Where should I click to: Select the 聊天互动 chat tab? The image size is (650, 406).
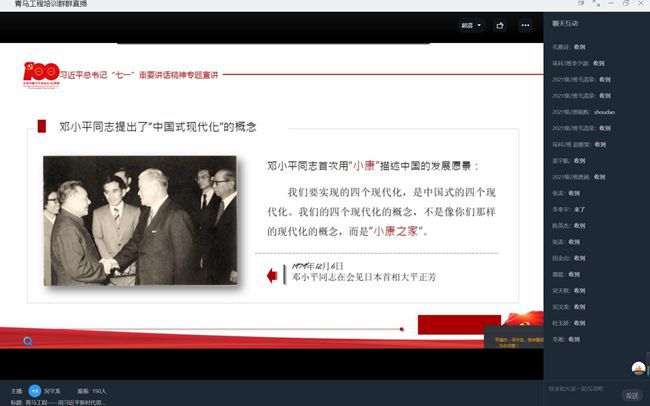(565, 23)
